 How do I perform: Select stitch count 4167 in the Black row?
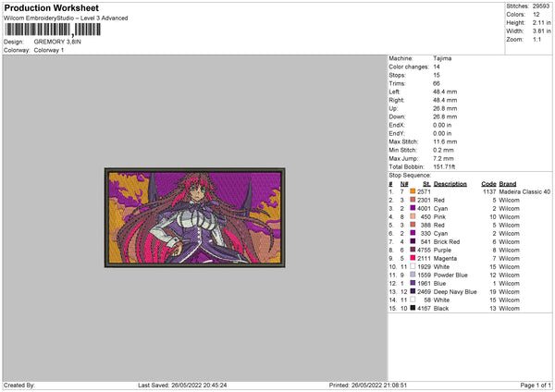pos(424,308)
